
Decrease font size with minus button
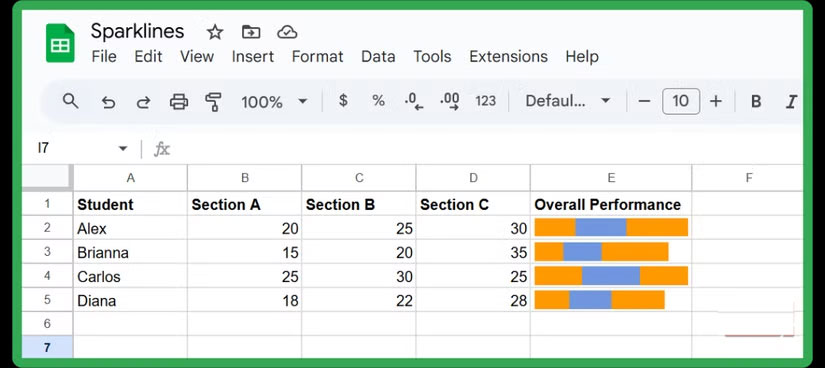pyautogui.click(x=645, y=101)
